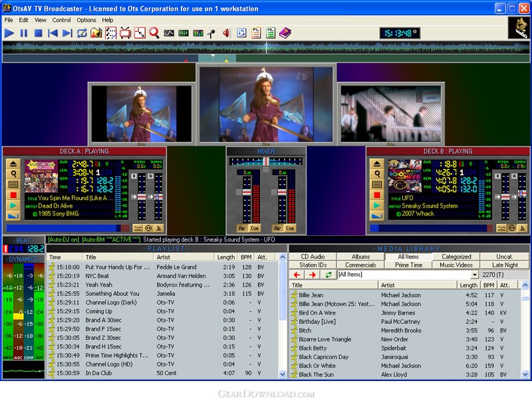Click left mixer channel volume fader
The image size is (532, 399).
[x=247, y=192]
